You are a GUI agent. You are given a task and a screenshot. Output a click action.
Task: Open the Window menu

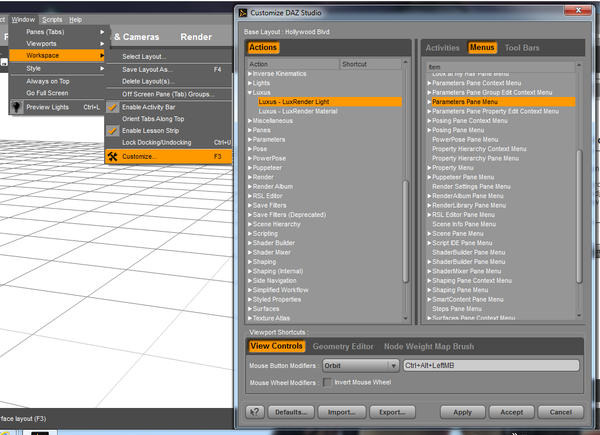(23, 20)
